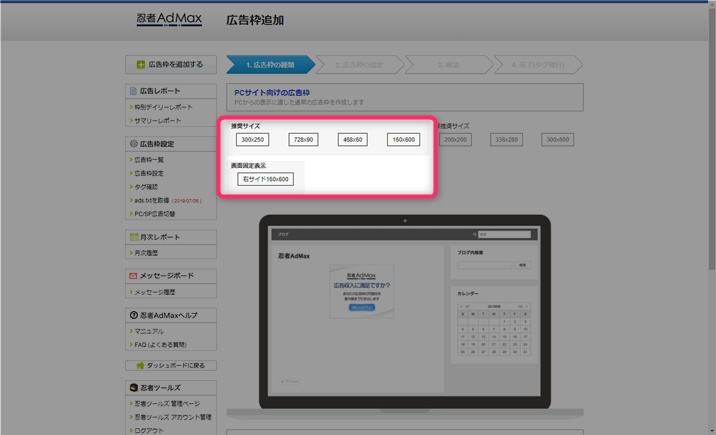Screen dimensions: 716x435
Task: Choose the 728x90 ad size
Action: tap(303, 140)
